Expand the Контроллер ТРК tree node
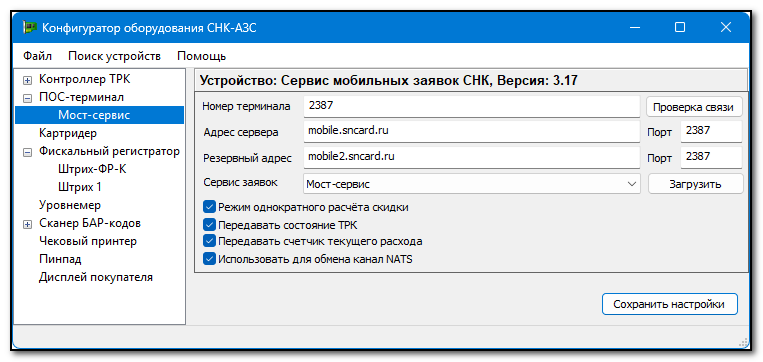 (28, 80)
